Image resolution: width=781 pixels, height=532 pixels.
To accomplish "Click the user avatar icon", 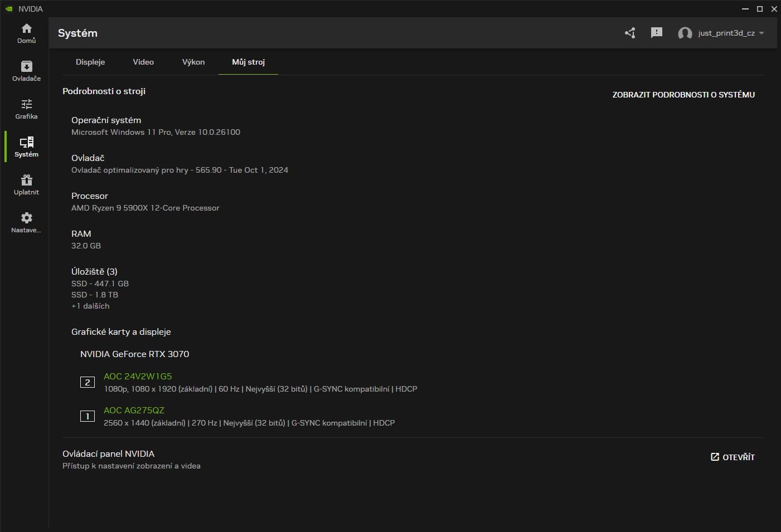I will click(685, 33).
